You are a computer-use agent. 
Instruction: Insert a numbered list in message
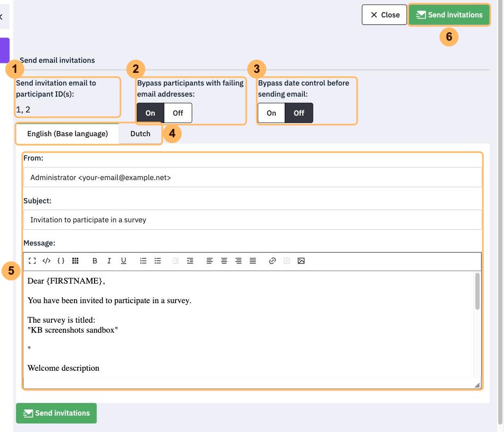(143, 261)
